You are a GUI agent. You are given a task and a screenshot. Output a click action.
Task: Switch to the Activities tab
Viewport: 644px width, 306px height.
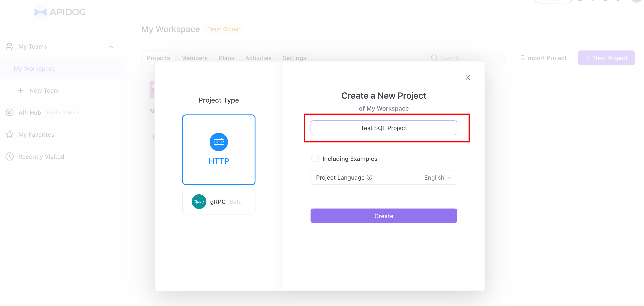(258, 58)
